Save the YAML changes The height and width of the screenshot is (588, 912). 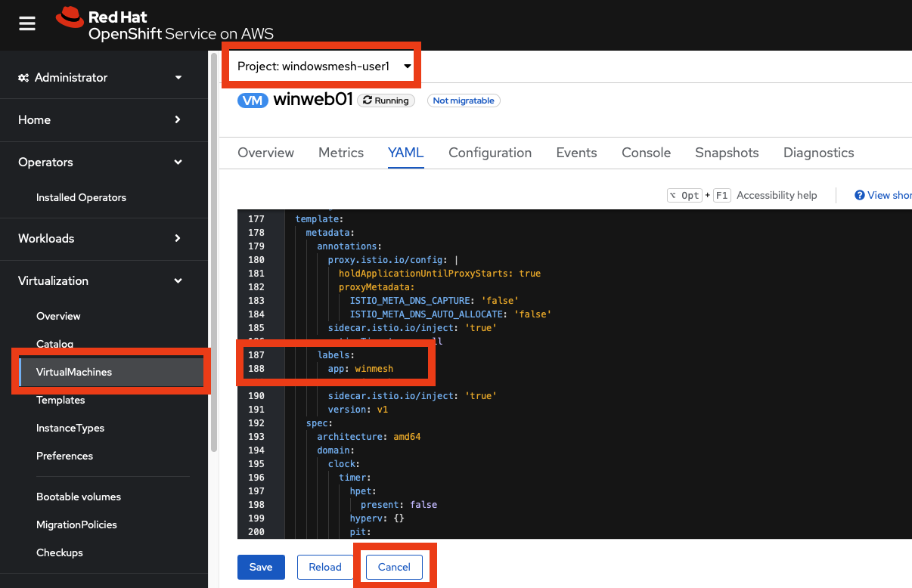click(x=261, y=567)
